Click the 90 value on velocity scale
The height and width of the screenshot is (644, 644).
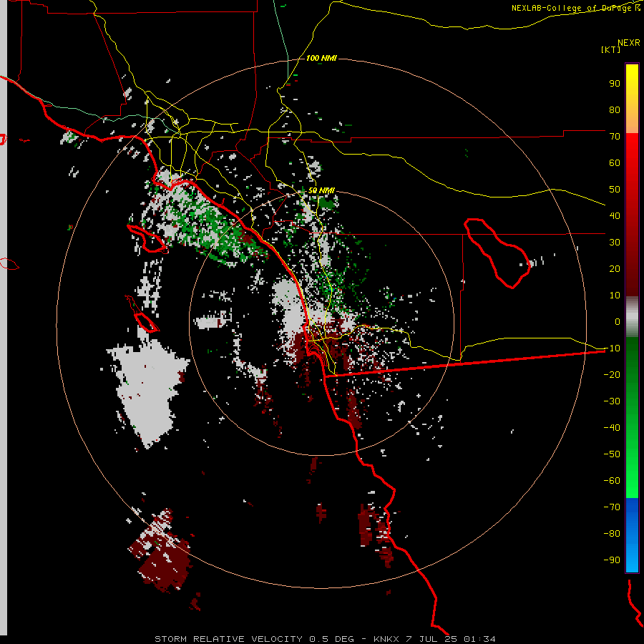point(615,84)
